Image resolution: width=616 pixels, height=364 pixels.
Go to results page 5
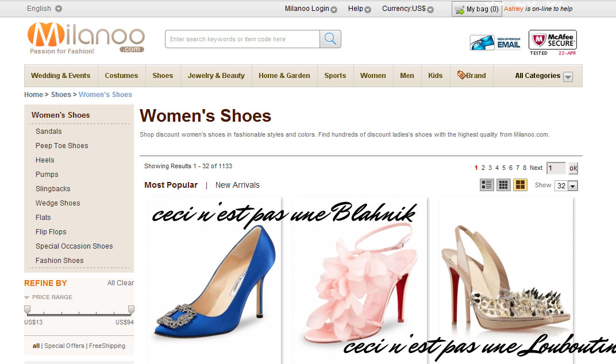[x=503, y=168]
